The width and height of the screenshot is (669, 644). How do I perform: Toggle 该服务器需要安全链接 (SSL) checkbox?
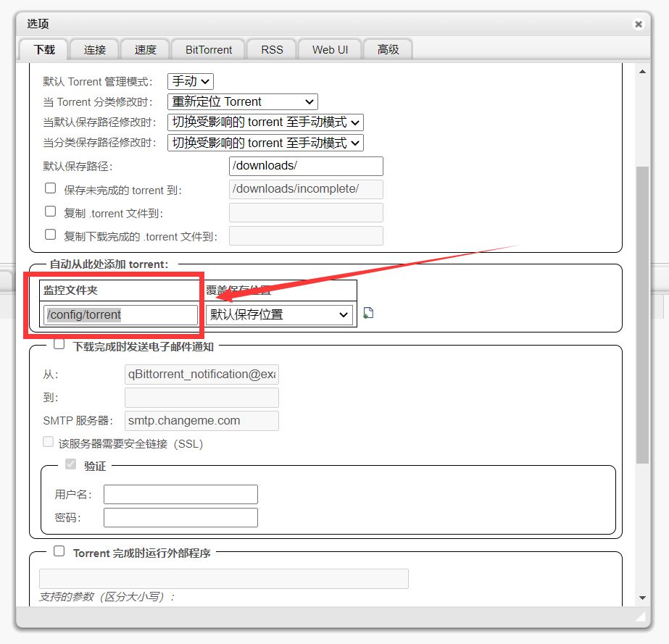pyautogui.click(x=49, y=441)
